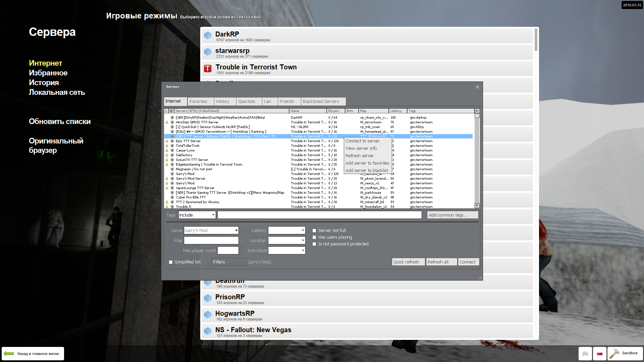Switch to the Friends tab
Viewport: 644px width, 362px height.
[289, 102]
